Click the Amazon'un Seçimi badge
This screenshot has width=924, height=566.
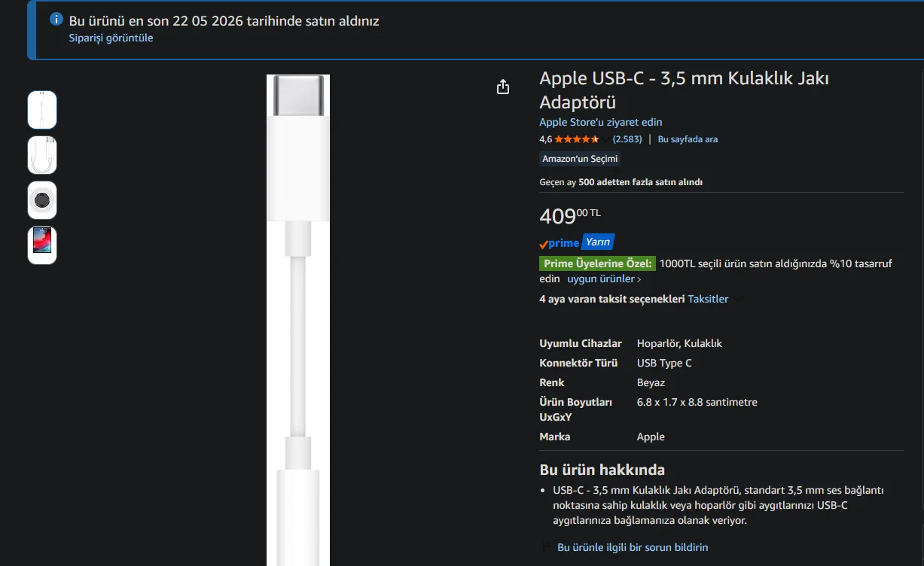pos(580,159)
